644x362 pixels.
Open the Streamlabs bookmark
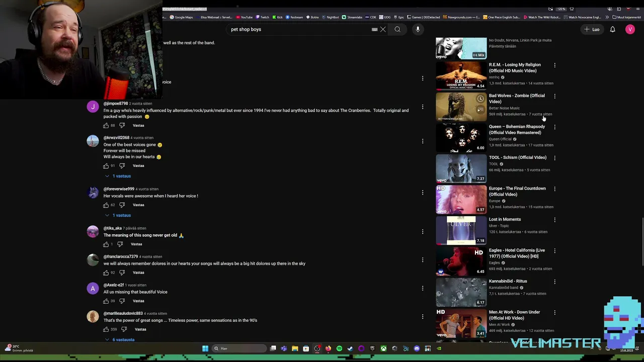[x=352, y=17]
